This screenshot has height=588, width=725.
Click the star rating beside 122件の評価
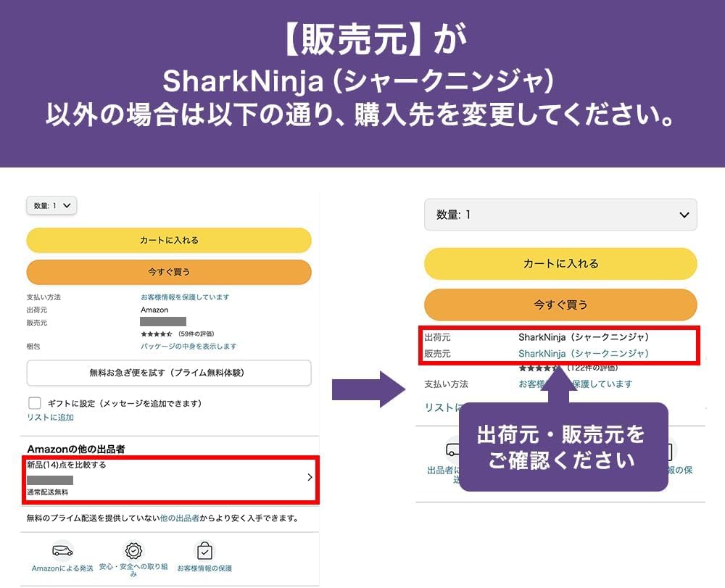pyautogui.click(x=538, y=368)
